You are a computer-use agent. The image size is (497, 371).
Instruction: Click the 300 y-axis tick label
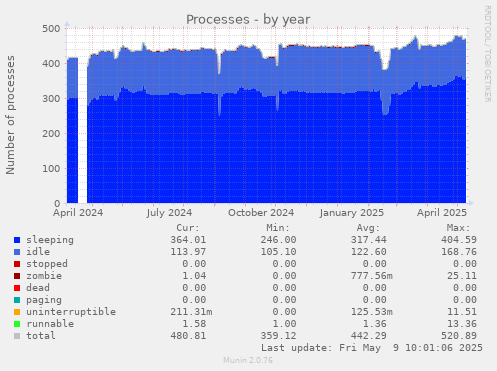51,98
